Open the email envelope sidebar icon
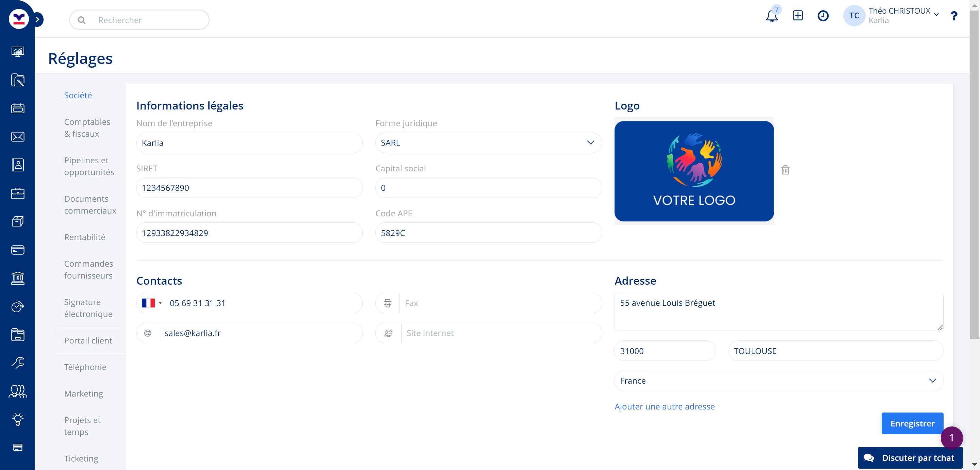980x470 pixels. pos(17,136)
